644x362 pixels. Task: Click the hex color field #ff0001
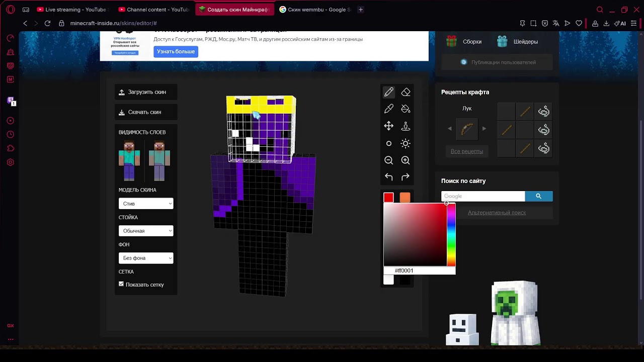[x=420, y=270]
